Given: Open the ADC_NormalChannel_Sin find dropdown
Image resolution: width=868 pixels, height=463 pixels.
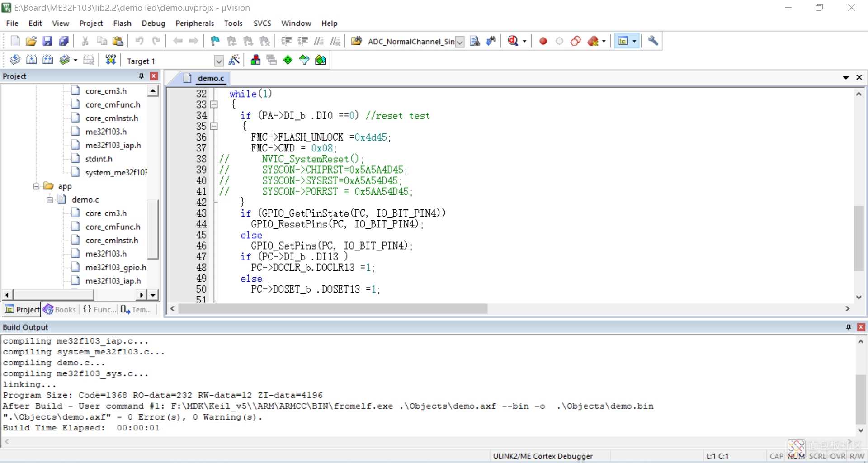Looking at the screenshot, I should pos(460,42).
